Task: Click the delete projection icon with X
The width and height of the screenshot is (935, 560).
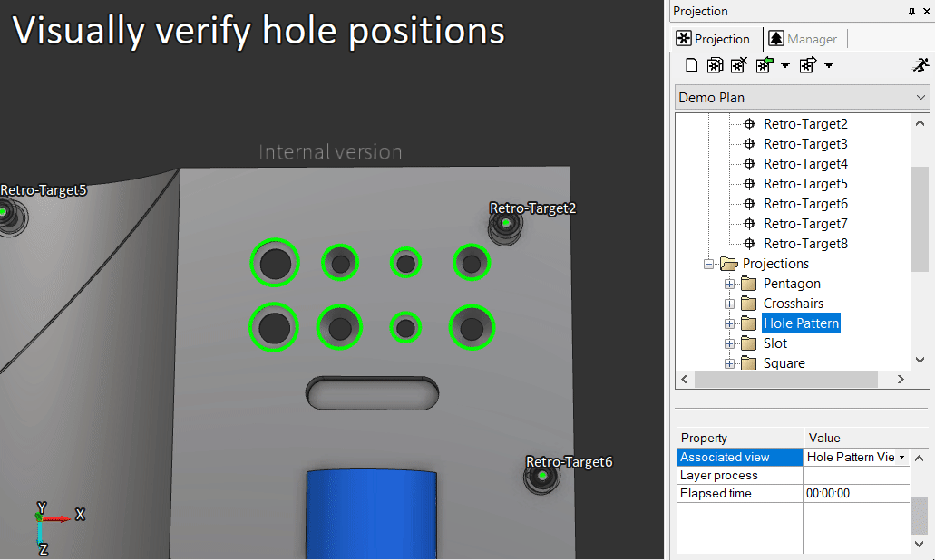Action: coord(739,65)
